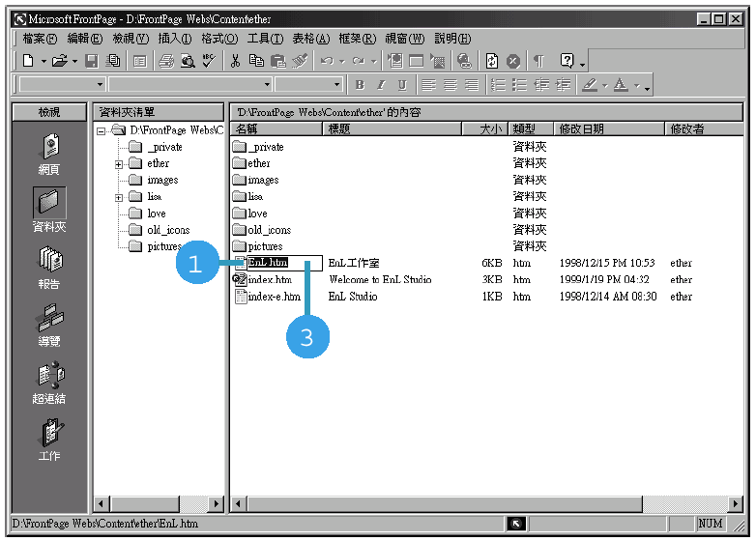
Task: Create a new page with the New icon
Action: [x=28, y=61]
